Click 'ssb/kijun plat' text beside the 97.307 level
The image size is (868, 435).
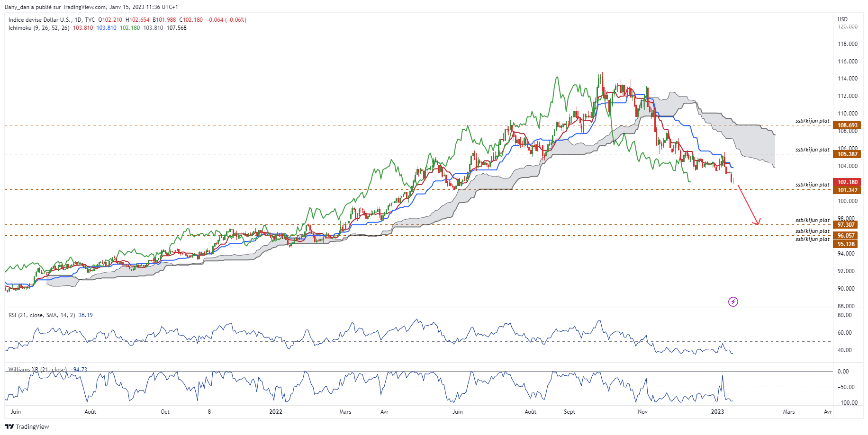click(813, 221)
